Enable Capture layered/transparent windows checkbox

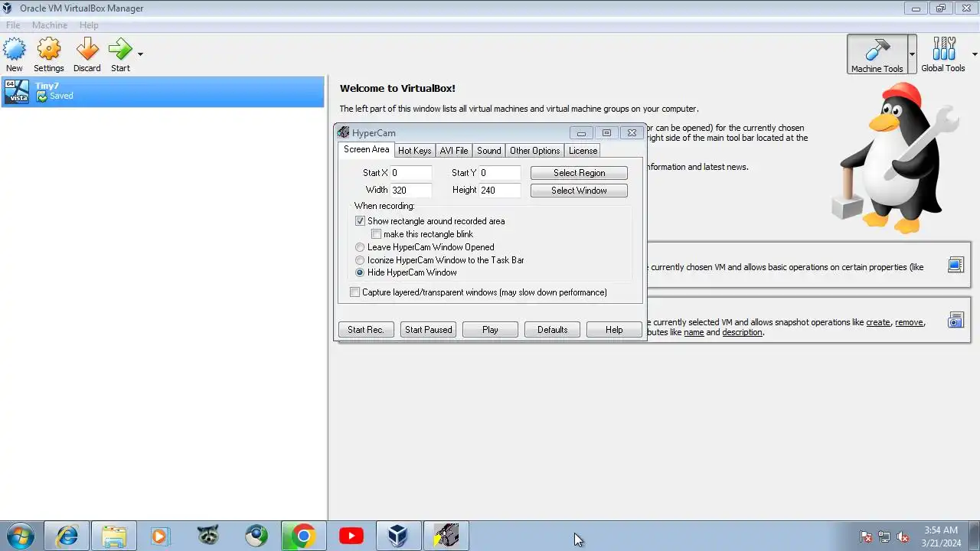pyautogui.click(x=354, y=292)
